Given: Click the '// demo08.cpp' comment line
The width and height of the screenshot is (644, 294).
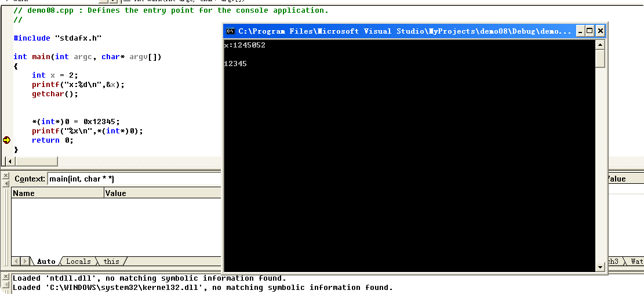Looking at the screenshot, I should [171, 10].
